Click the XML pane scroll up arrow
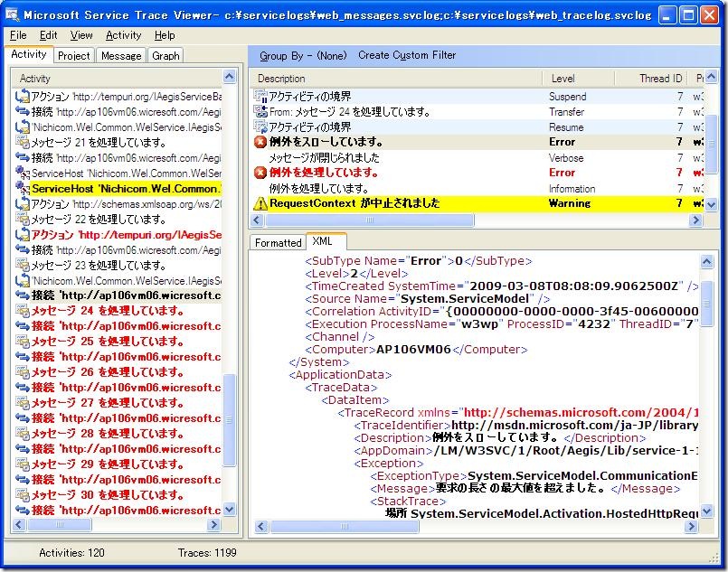Viewport: 728px width, 572px height. [x=706, y=262]
